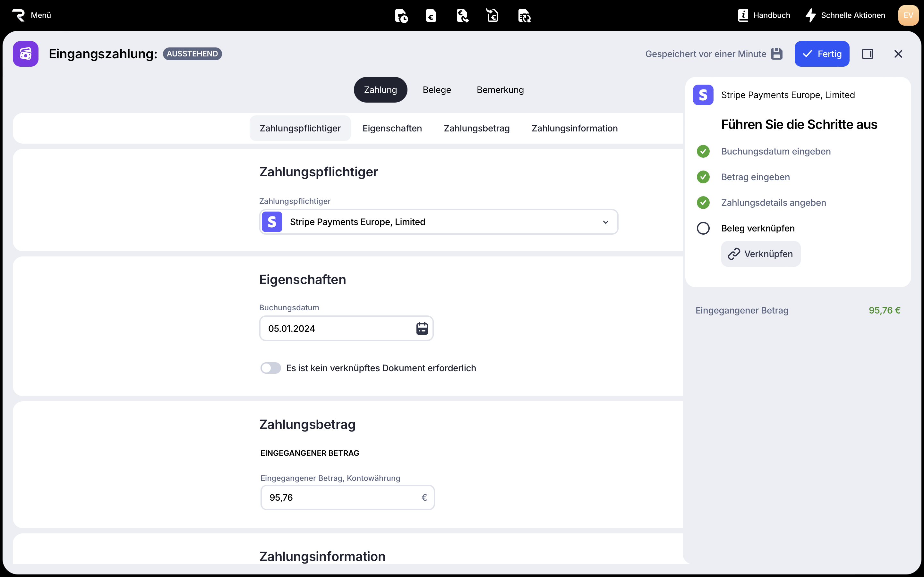Enable 'kein verknüpftes Dokument erforderlich' switch
924x577 pixels.
[270, 368]
